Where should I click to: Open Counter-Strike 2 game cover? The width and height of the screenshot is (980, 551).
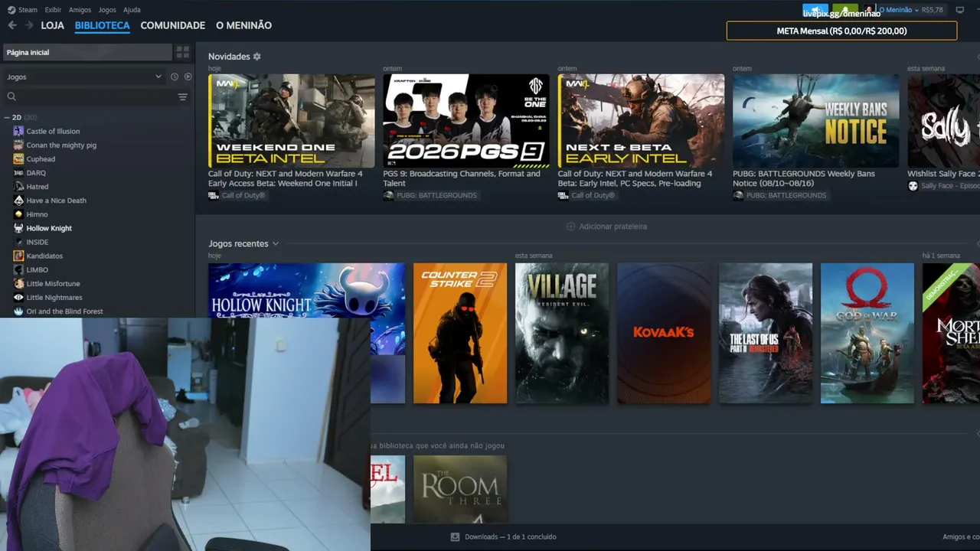click(x=460, y=333)
